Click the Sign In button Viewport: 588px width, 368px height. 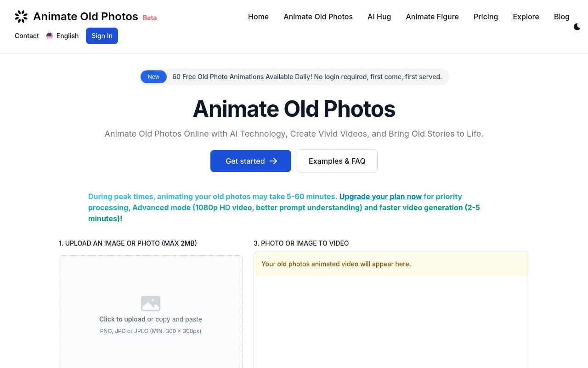(102, 35)
